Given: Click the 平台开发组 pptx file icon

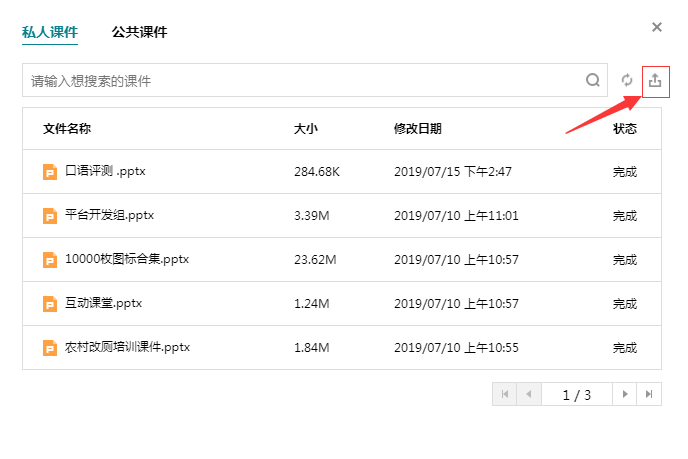Looking at the screenshot, I should (x=50, y=216).
